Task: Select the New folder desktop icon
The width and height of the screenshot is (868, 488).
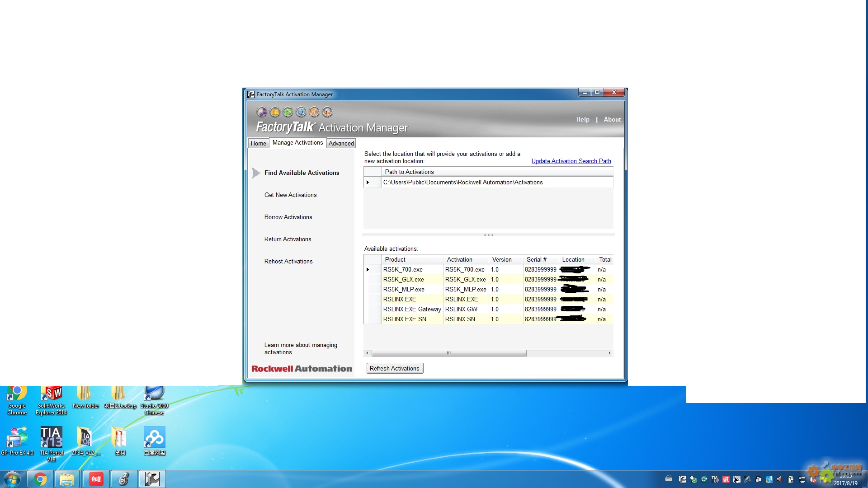Action: click(x=85, y=398)
